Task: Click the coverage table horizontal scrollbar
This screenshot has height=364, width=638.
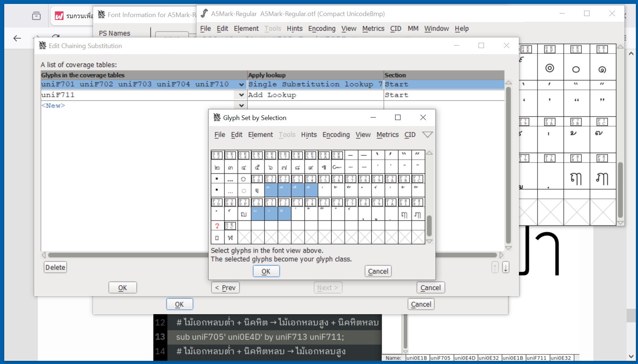Action: coord(128,255)
